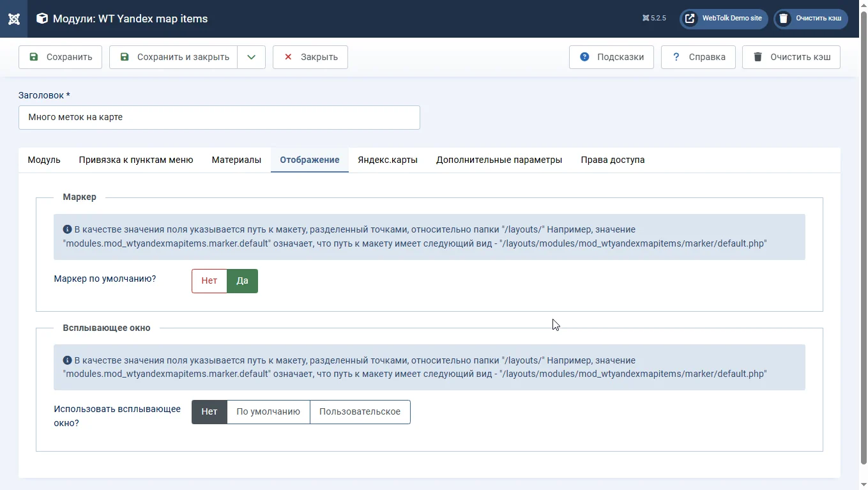Expand the save options dropdown arrow
Image resolution: width=868 pixels, height=490 pixels.
point(252,57)
